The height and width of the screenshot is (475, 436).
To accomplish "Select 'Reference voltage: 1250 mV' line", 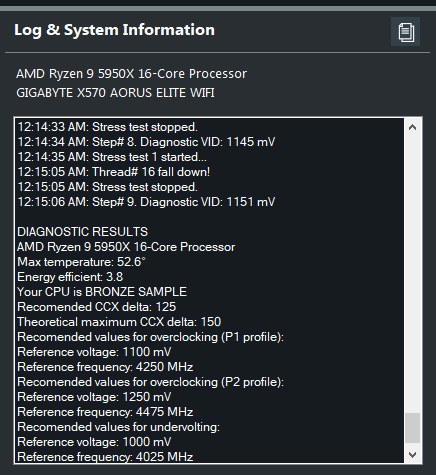I will pyautogui.click(x=94, y=397).
